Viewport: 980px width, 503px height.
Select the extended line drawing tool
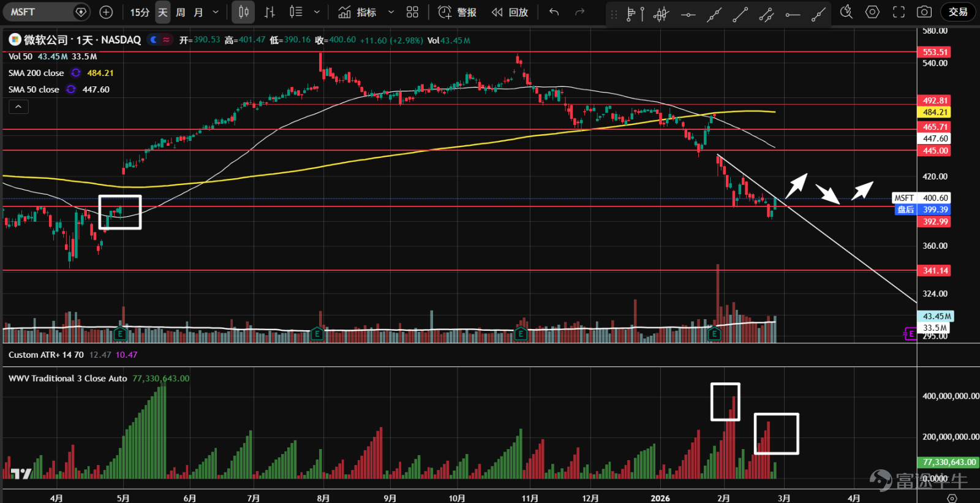pyautogui.click(x=714, y=13)
